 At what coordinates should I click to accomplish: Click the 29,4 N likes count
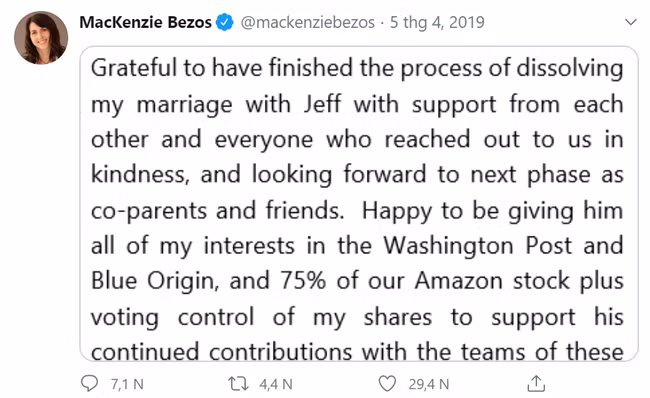tap(429, 384)
